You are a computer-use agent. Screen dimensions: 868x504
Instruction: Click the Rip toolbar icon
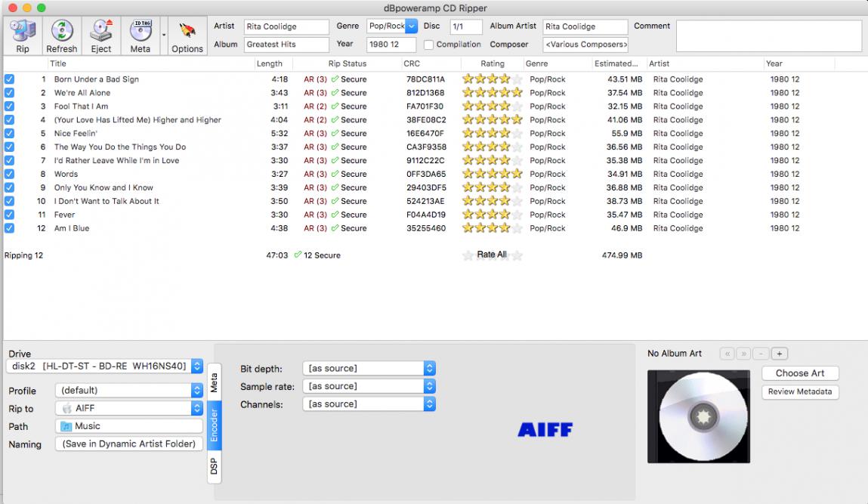pyautogui.click(x=23, y=36)
